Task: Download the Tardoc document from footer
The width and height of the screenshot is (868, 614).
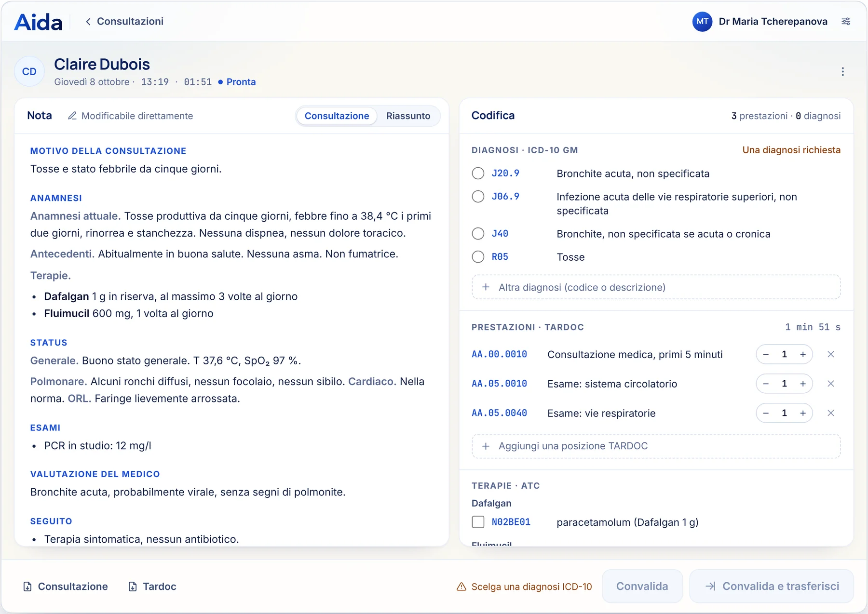Action: click(152, 587)
